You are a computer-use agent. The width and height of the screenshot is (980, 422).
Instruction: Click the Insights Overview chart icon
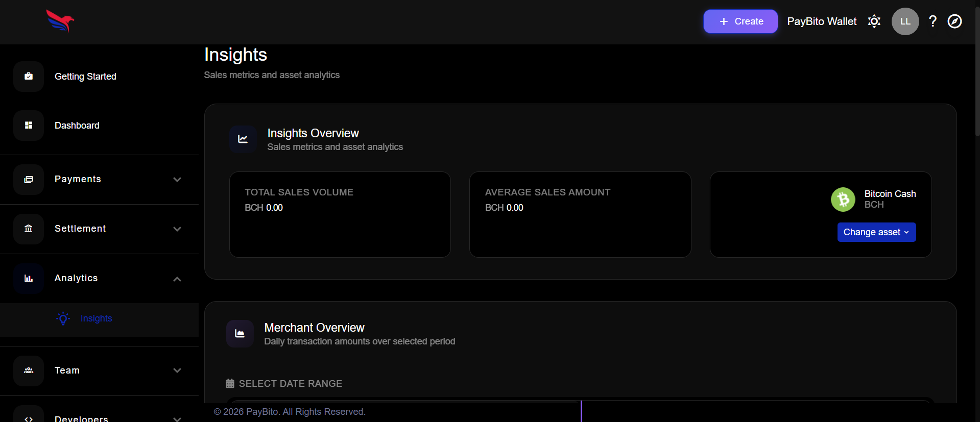(243, 139)
